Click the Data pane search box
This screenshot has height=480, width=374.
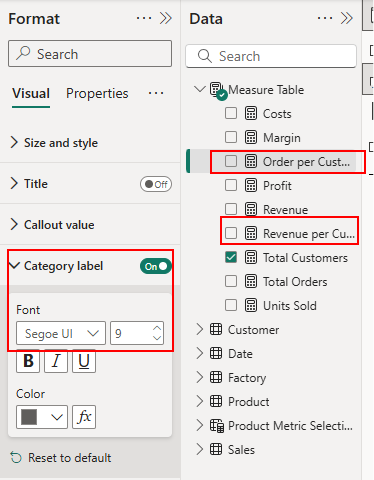coord(271,56)
